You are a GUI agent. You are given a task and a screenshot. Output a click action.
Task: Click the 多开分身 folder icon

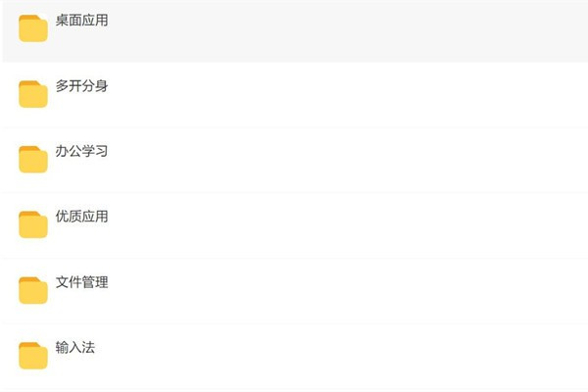click(33, 94)
